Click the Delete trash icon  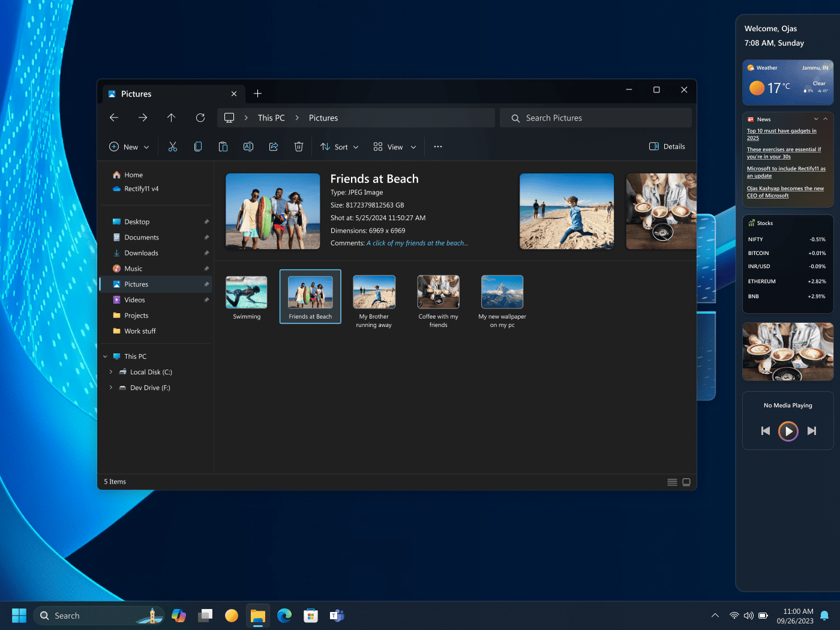tap(299, 147)
